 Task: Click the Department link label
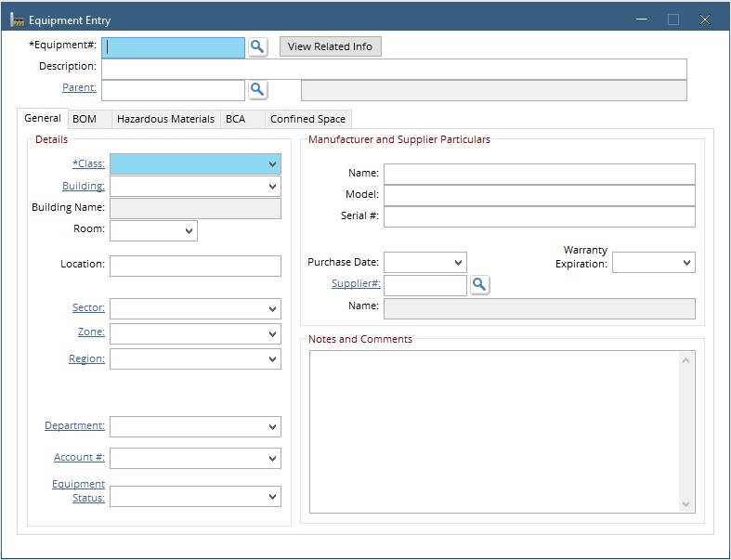(74, 426)
